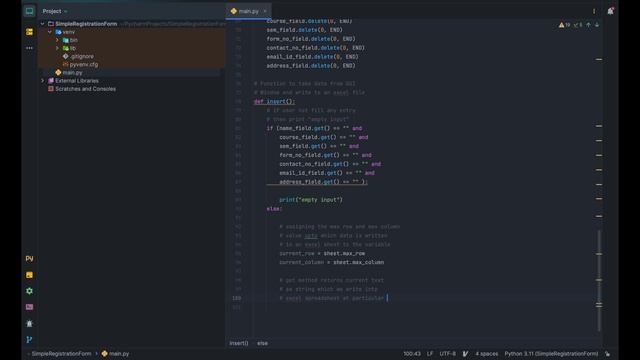Viewport: 640px width, 360px height.
Task: Change the UTF-8 file encoding
Action: point(447,353)
